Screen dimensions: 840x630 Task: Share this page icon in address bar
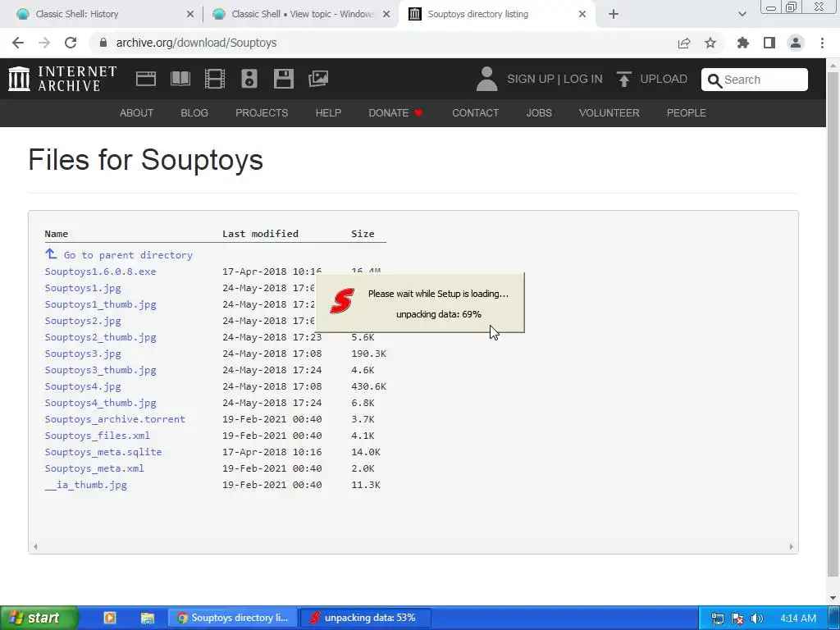click(684, 43)
